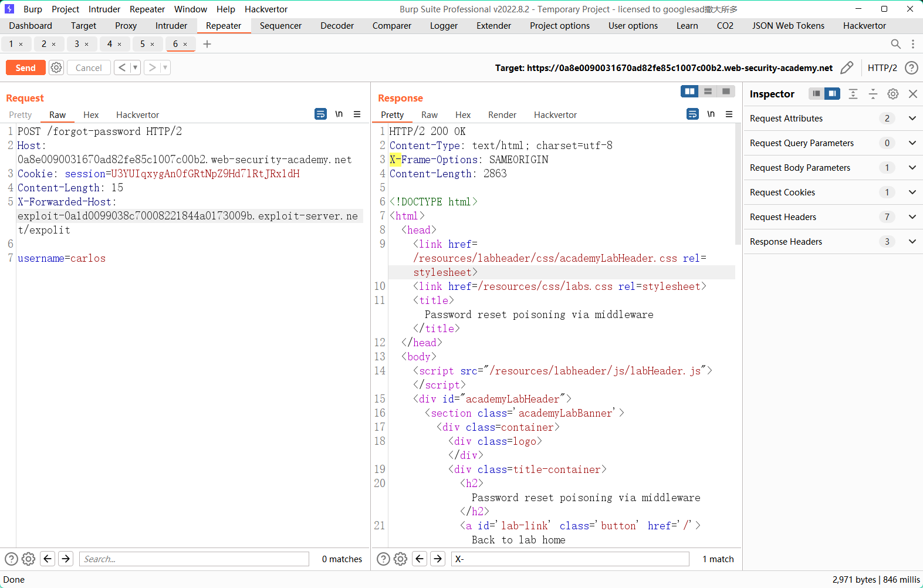The image size is (923, 588).
Task: Open request editor hamburger menu
Action: pyautogui.click(x=357, y=114)
